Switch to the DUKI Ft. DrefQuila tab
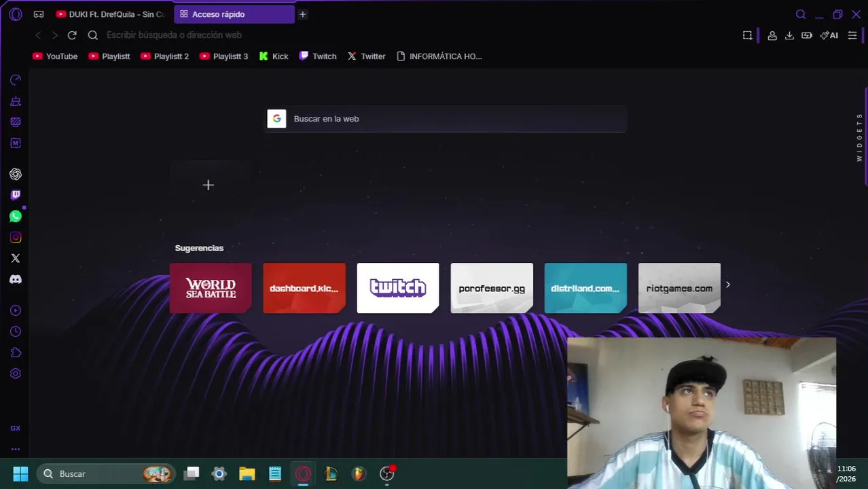Viewport: 868px width, 489px height. click(111, 14)
